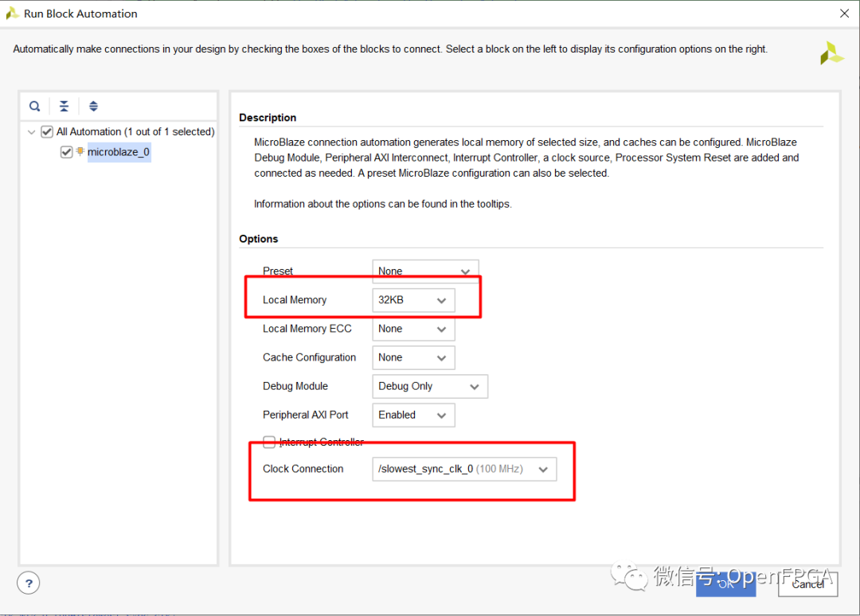Open help with the question mark button
Viewport: 860px width, 616px height.
(x=29, y=583)
